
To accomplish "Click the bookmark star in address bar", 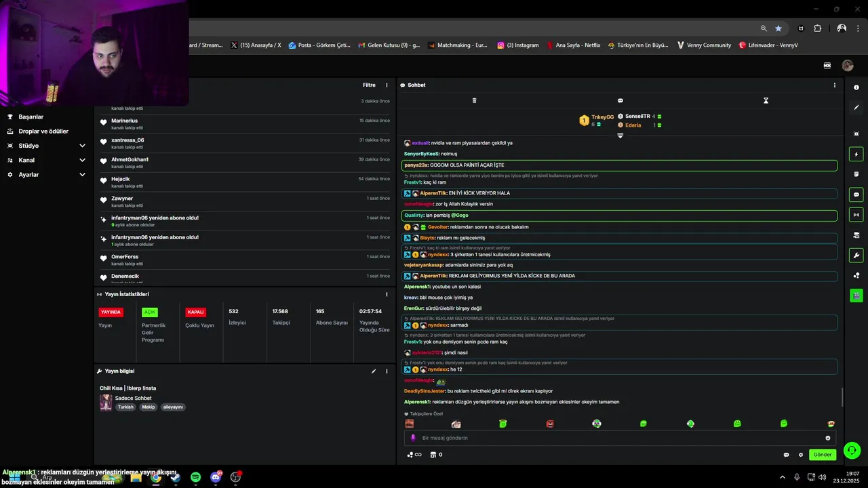I will point(778,28).
